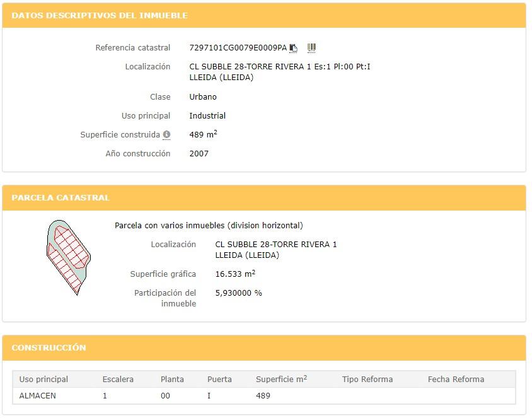
Task: Click the Puerta column header
Action: [219, 379]
